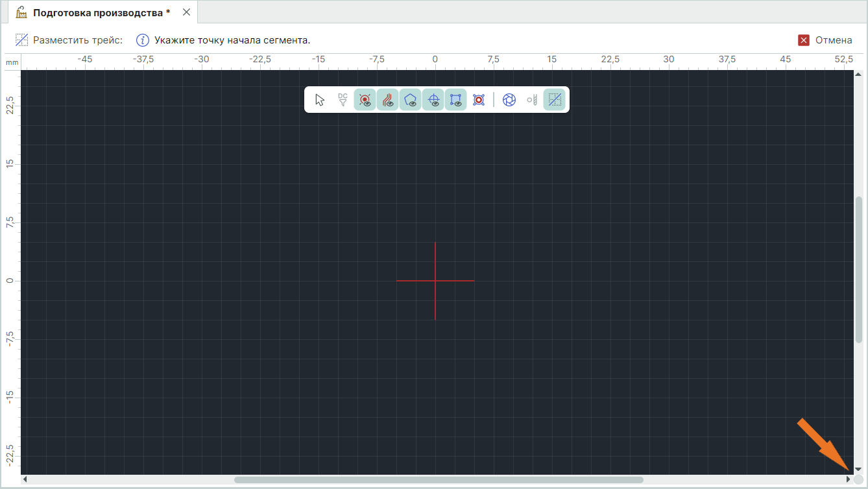Click the vertical scrollbar thumb
The width and height of the screenshot is (868, 489).
click(x=858, y=270)
